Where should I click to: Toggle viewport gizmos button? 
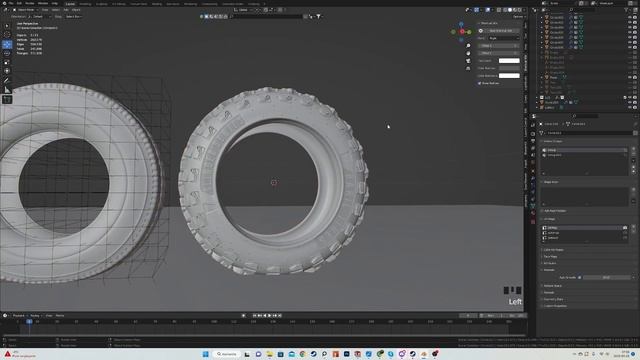pos(476,10)
